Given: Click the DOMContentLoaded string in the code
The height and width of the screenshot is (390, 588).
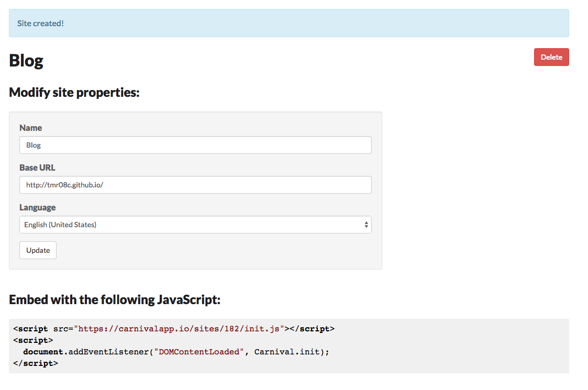Looking at the screenshot, I should click(x=199, y=352).
